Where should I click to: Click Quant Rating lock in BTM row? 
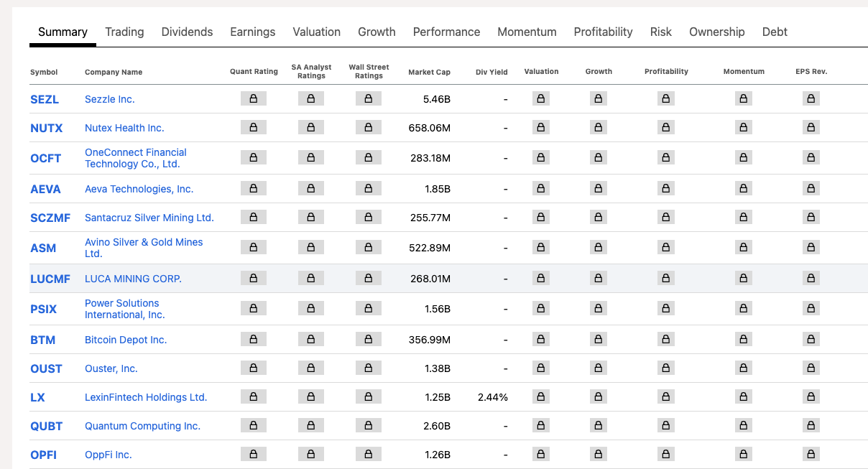tap(254, 340)
